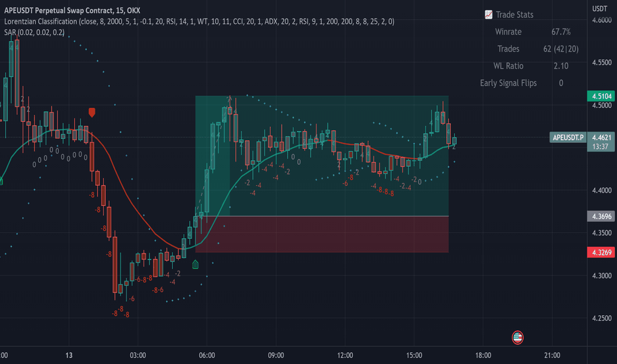
Task: Click the 06:00 time axis label
Action: click(207, 355)
